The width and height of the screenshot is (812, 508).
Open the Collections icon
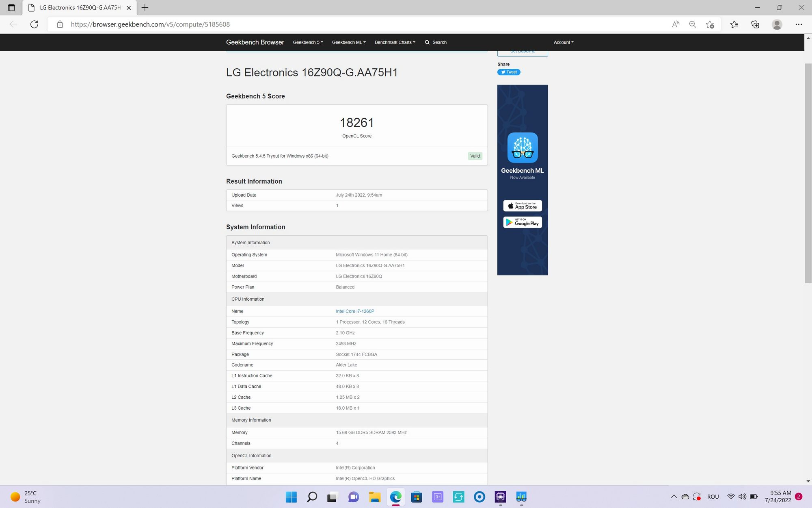[x=755, y=24]
